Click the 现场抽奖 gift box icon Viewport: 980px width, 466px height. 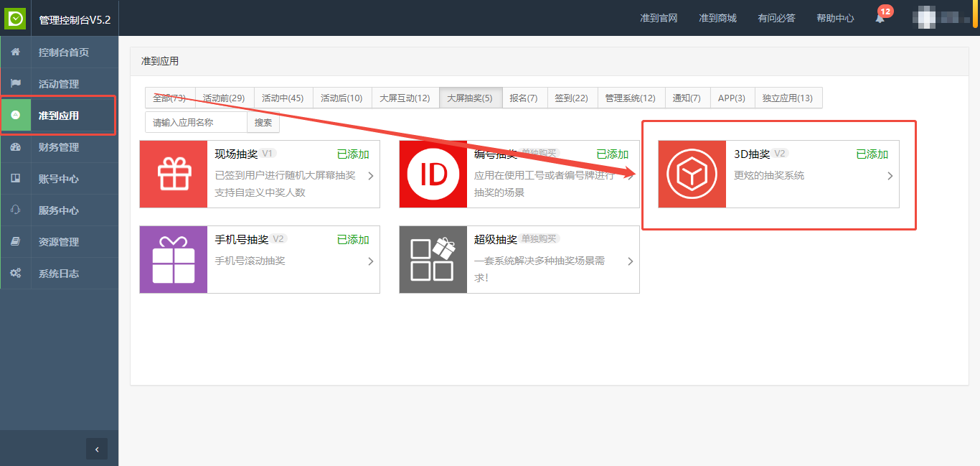(174, 174)
